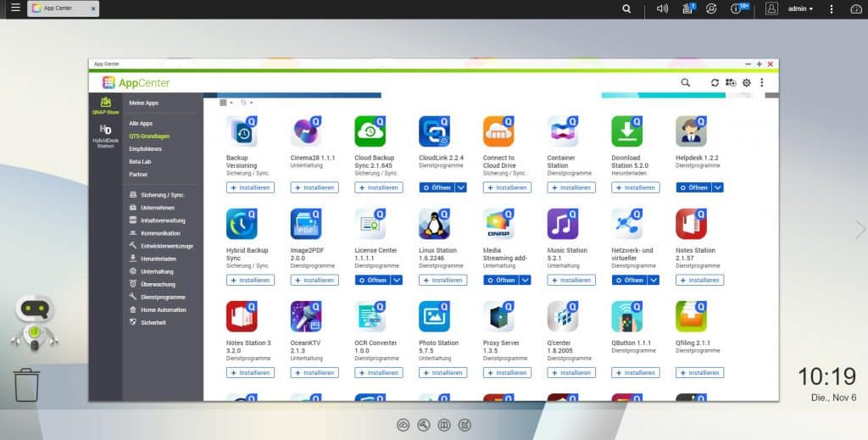The width and height of the screenshot is (868, 440).
Task: Install Cinema28
Action: tap(314, 187)
